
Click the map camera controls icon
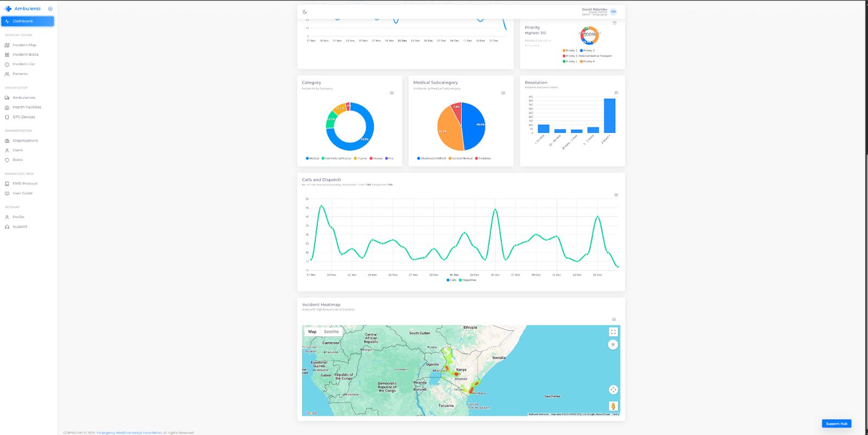click(613, 389)
